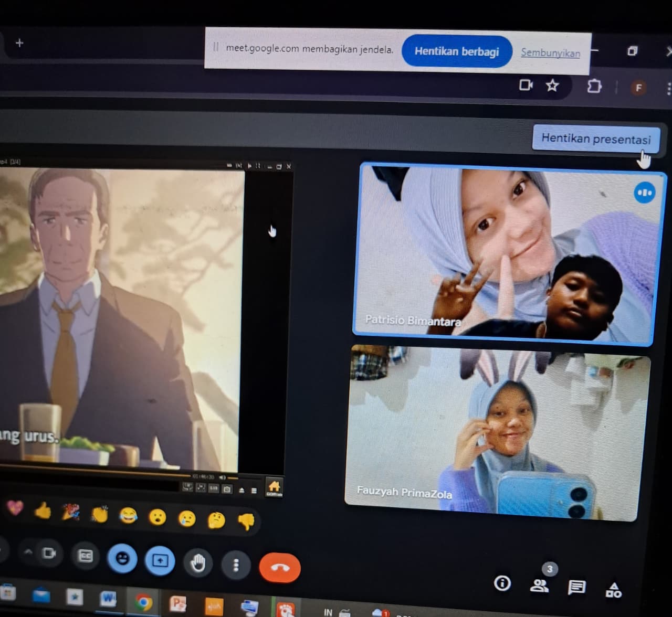Bookmark this page with the star icon
Screen dimensions: 672x617
[x=552, y=85]
